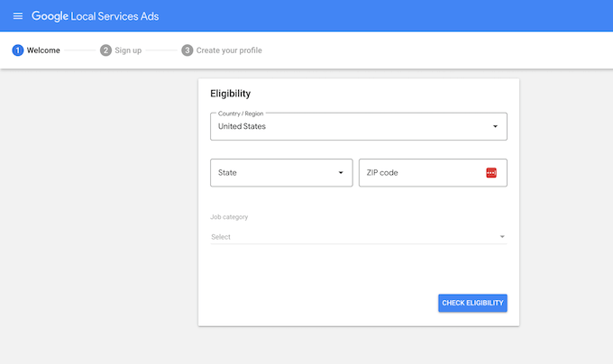613x364 pixels.
Task: Jump to Create your profile step
Action: (x=229, y=50)
